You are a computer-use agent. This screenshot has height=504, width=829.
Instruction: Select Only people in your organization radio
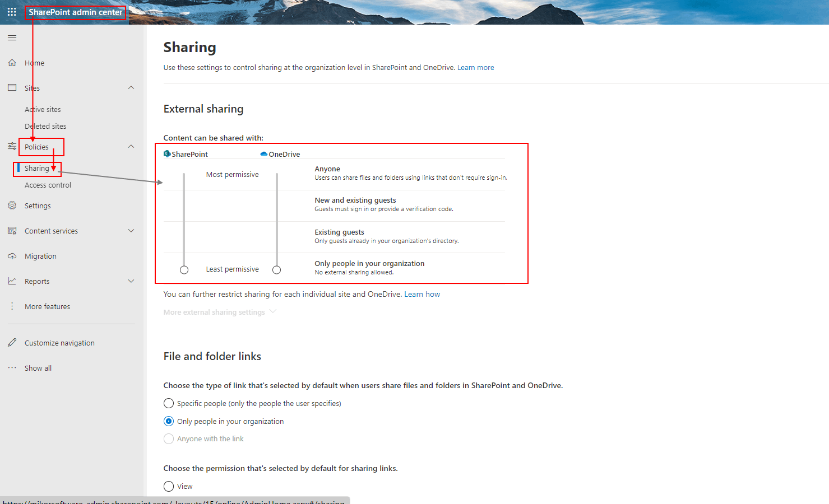pos(169,421)
